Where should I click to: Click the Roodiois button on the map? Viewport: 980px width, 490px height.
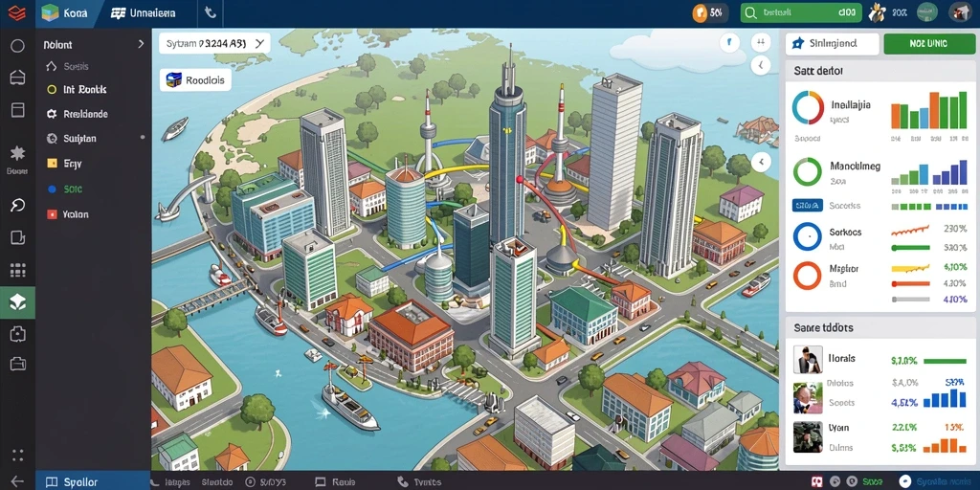click(195, 80)
